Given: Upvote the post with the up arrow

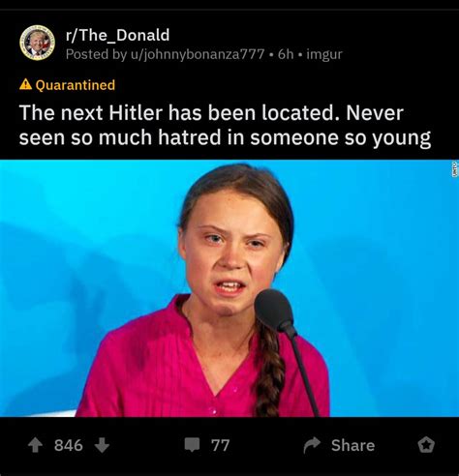Looking at the screenshot, I should (35, 445).
